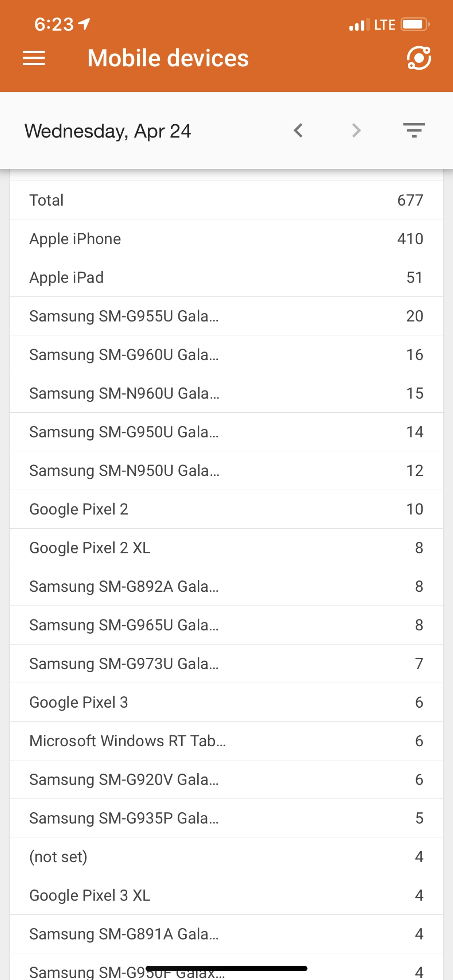Select the Wednesday, Apr 24 date label
This screenshot has width=453, height=980.
coord(108,131)
